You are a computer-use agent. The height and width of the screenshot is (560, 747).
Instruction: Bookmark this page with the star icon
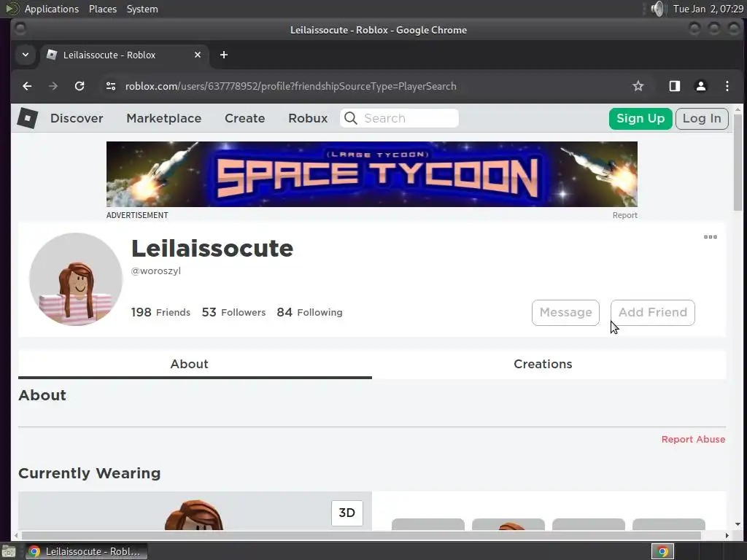click(638, 86)
